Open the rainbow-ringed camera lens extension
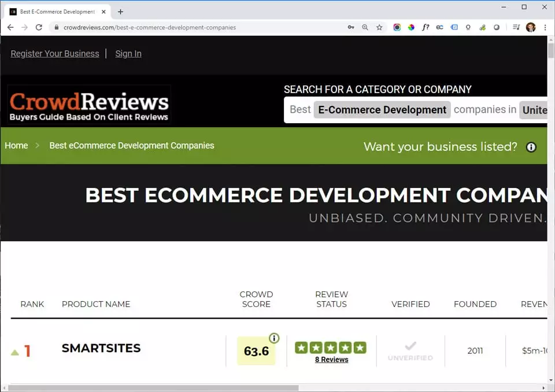The image size is (555, 392). [x=397, y=27]
